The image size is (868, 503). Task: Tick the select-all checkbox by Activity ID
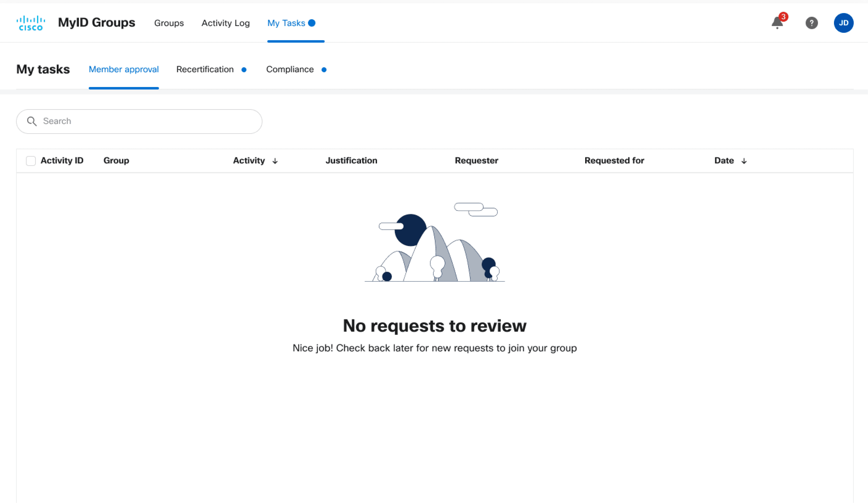31,161
